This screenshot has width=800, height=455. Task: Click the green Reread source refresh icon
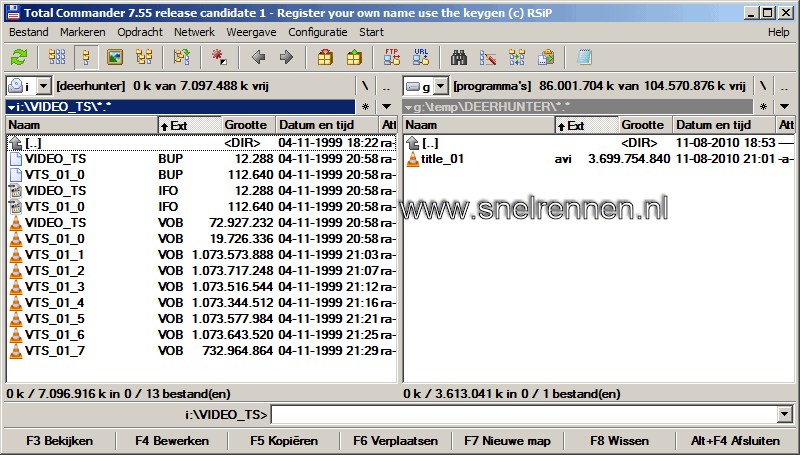19,57
